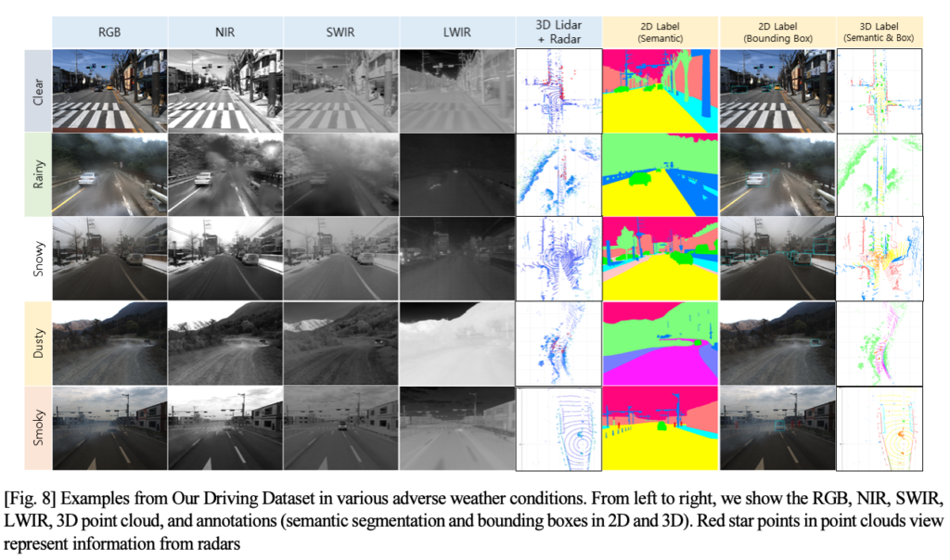Open the Clear weather RGB image
The image size is (950, 560).
click(x=109, y=90)
